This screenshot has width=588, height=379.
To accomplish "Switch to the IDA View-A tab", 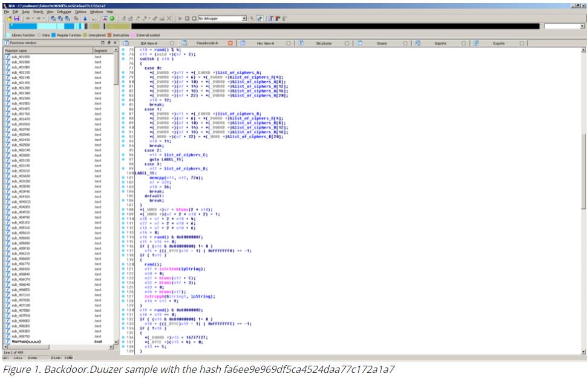I will 149,43.
